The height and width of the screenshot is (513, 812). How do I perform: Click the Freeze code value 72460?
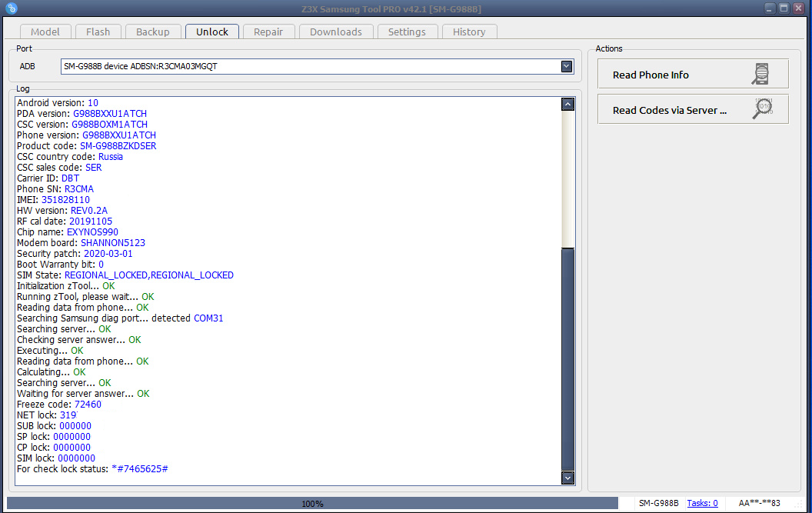(88, 405)
